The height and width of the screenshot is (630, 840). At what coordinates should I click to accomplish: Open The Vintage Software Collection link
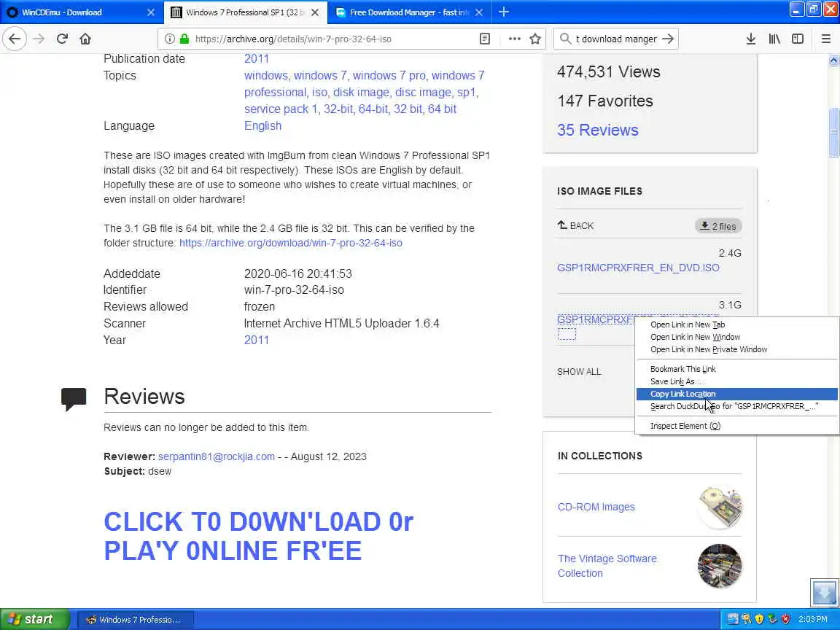click(607, 566)
